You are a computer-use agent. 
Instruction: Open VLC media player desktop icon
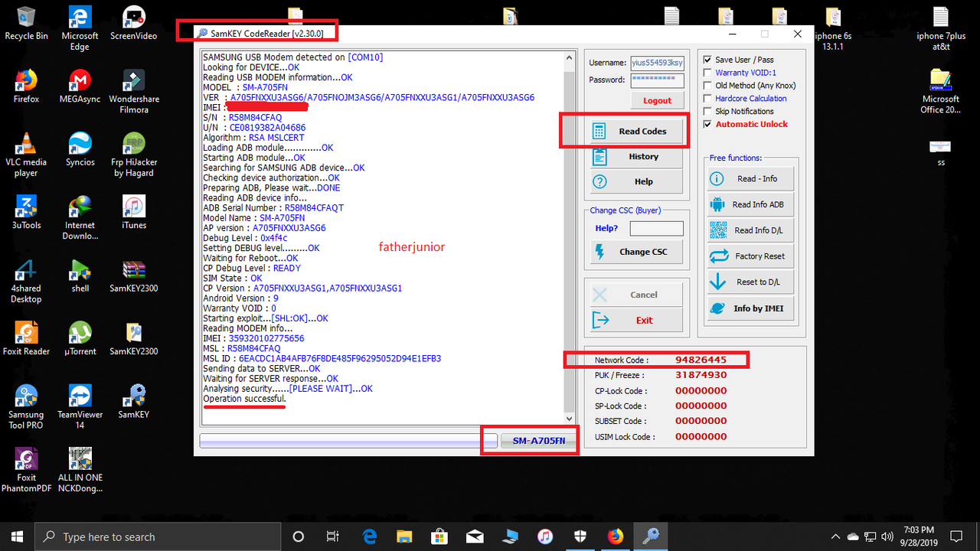26,155
